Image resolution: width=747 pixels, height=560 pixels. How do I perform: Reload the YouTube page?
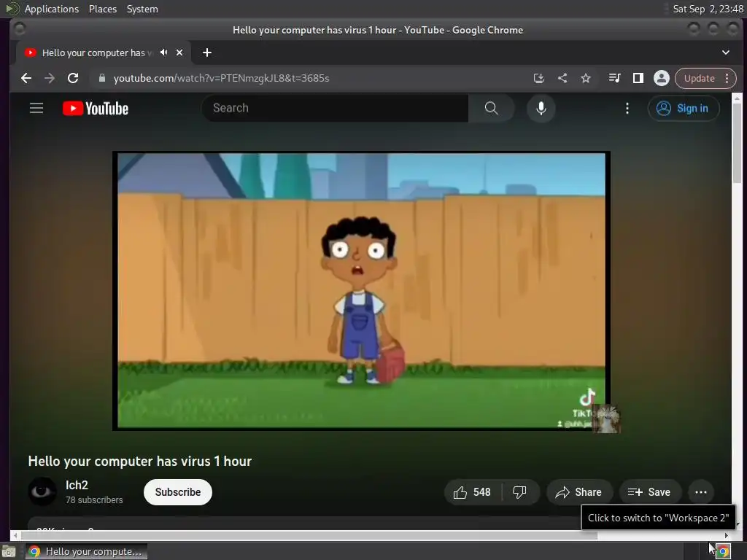coord(73,78)
